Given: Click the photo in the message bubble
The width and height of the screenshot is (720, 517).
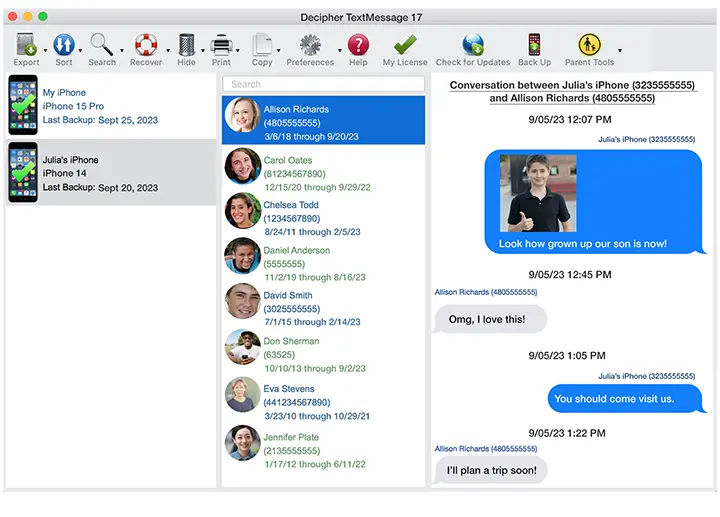Looking at the screenshot, I should [537, 193].
